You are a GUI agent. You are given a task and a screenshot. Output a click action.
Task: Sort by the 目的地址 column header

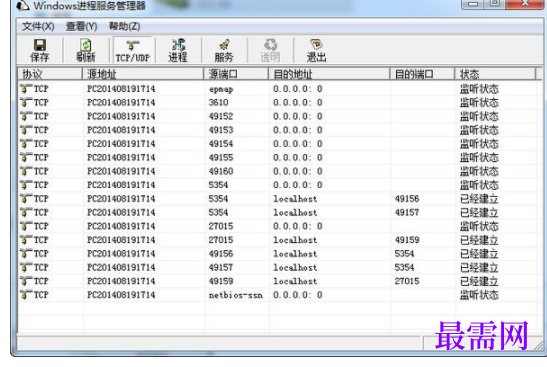tap(329, 74)
